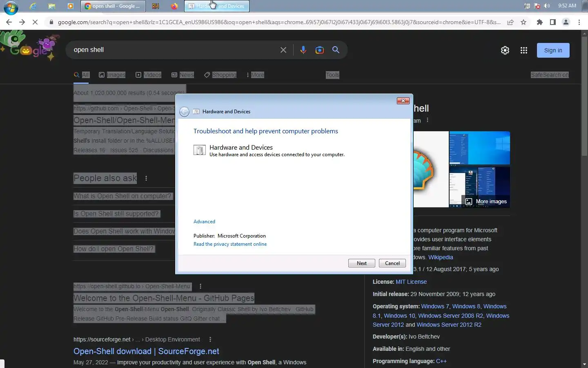588x368 pixels.
Task: Show the clock reading 9:52 AM
Action: point(567,6)
